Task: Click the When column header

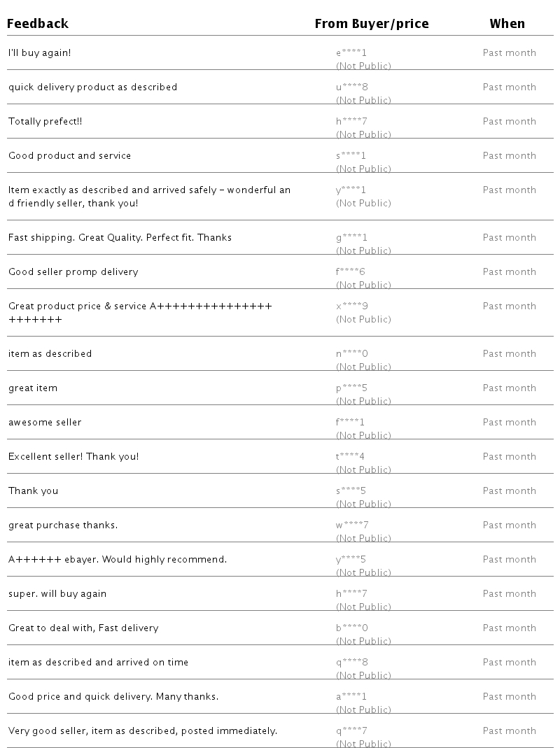Action: (x=507, y=24)
